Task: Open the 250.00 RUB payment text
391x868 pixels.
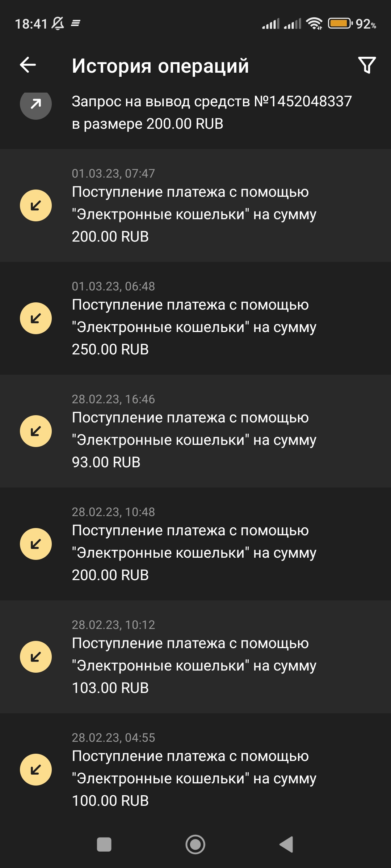Action: pos(194,327)
